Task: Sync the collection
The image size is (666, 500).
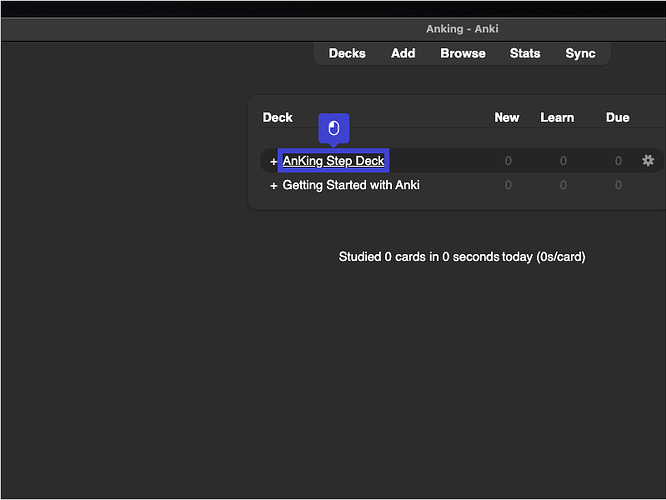Action: pos(580,54)
